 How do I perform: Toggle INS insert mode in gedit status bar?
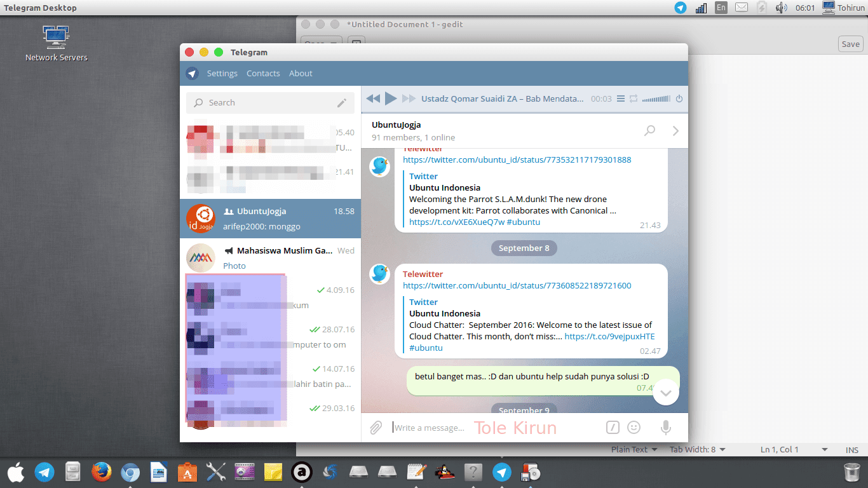point(852,449)
